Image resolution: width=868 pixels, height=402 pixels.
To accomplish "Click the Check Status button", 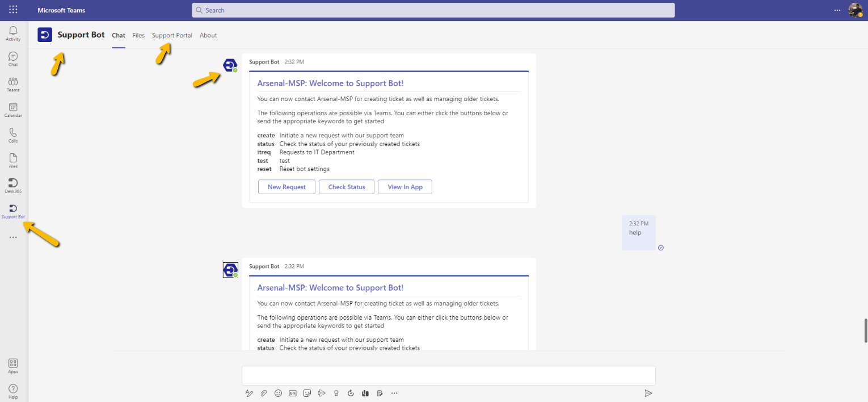I will [x=347, y=187].
